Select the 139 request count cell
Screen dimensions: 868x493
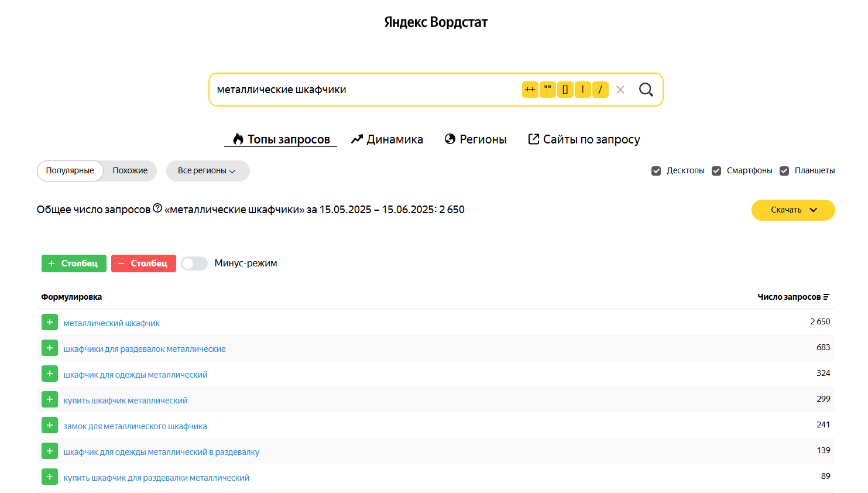click(x=824, y=450)
